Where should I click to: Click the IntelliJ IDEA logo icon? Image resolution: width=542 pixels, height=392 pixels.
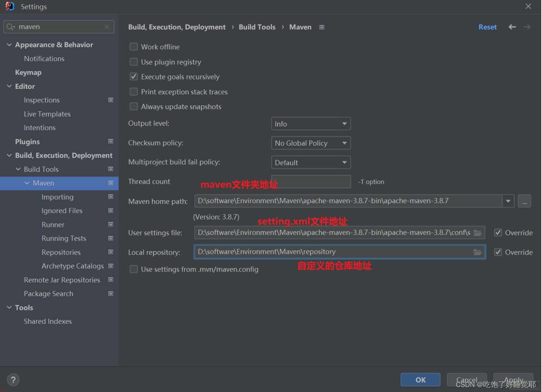click(x=10, y=6)
